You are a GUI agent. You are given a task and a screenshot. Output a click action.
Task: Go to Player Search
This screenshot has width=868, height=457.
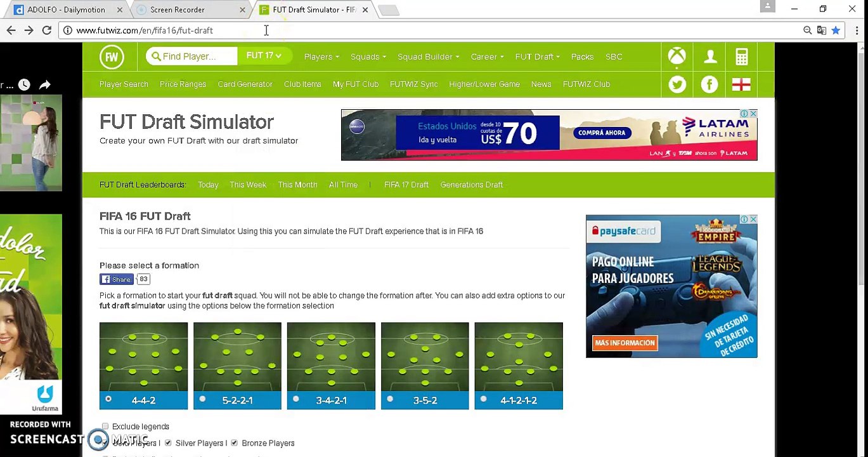click(124, 84)
